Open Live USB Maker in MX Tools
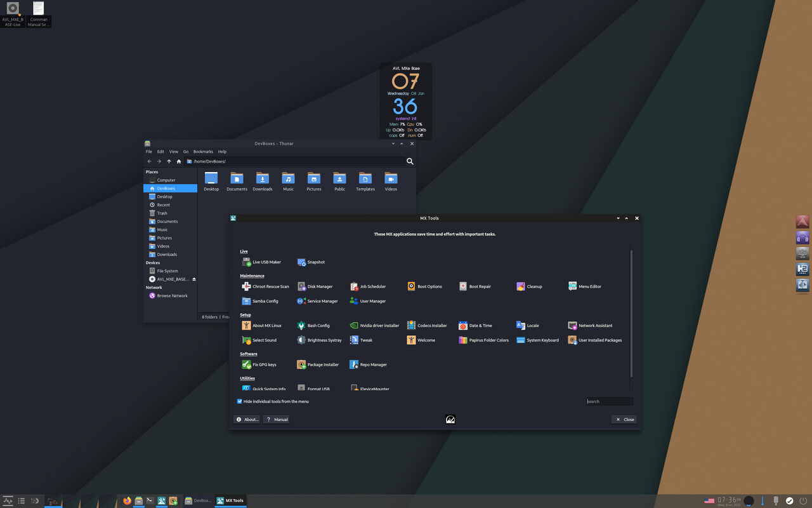The height and width of the screenshot is (508, 812). tap(261, 262)
